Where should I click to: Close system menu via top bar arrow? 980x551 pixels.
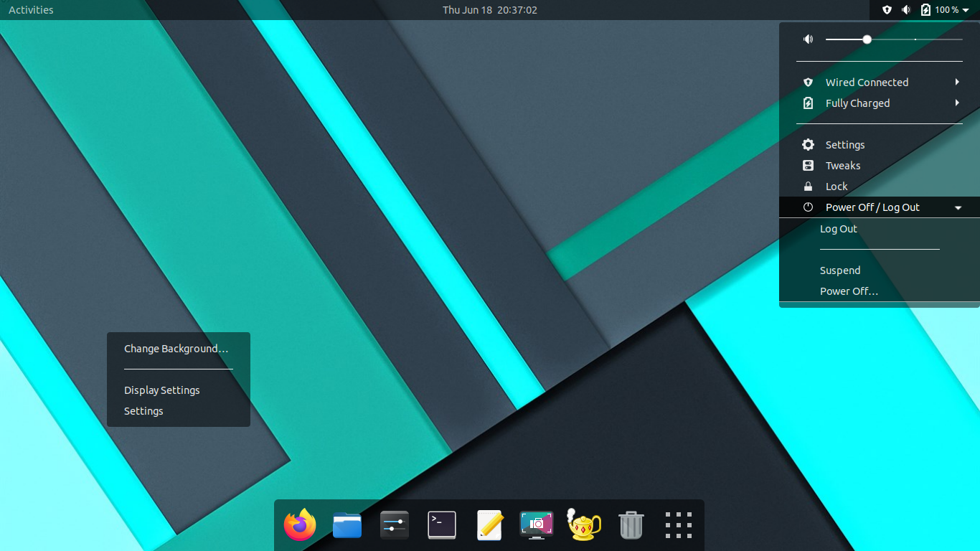966,11
